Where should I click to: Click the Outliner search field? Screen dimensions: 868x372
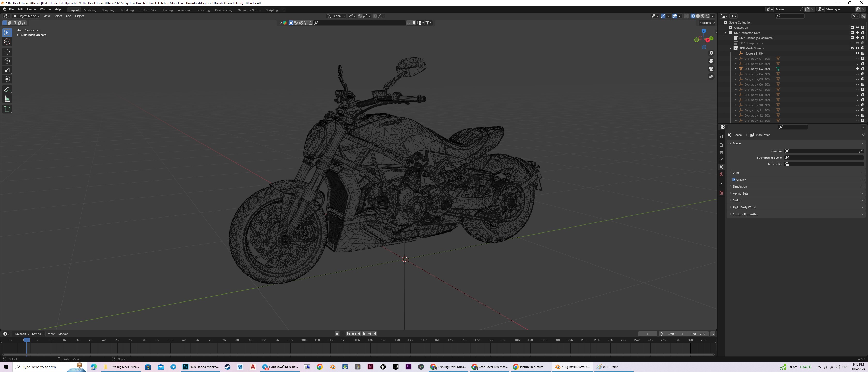pos(790,16)
